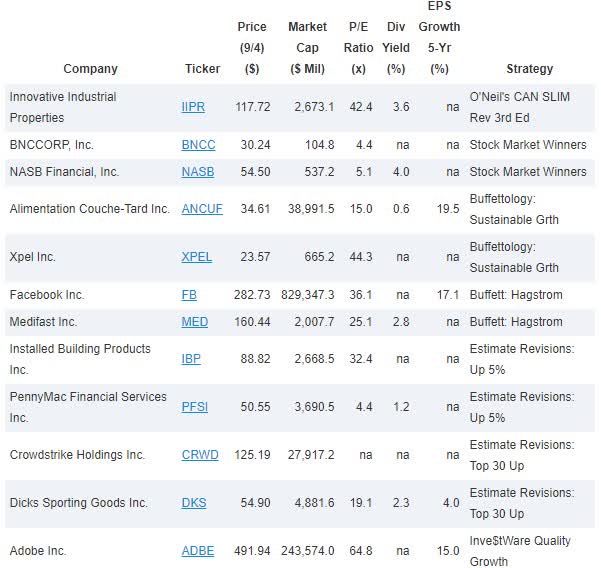The width and height of the screenshot is (601, 568).
Task: Click the NASB ticker link
Action: [198, 172]
